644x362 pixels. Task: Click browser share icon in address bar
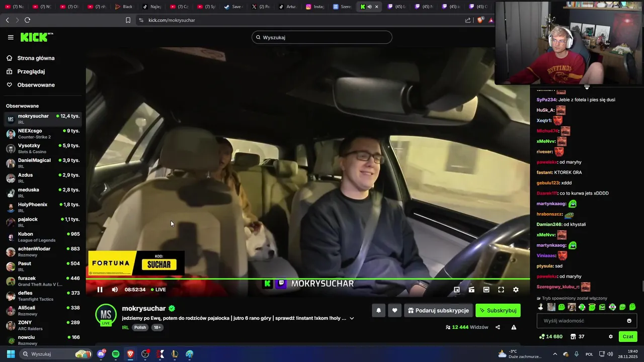(x=468, y=20)
